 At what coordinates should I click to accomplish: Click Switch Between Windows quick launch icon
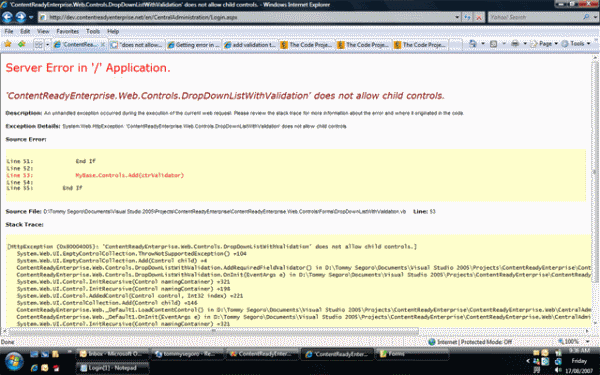45,354
